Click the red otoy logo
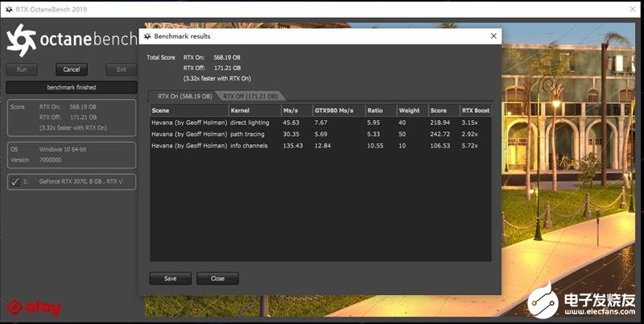The height and width of the screenshot is (324, 644). (34, 308)
